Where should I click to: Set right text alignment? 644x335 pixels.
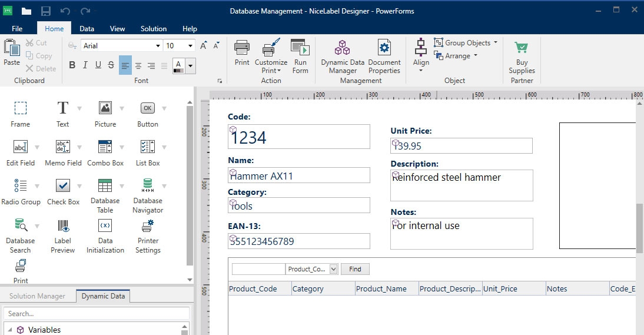[x=151, y=65]
